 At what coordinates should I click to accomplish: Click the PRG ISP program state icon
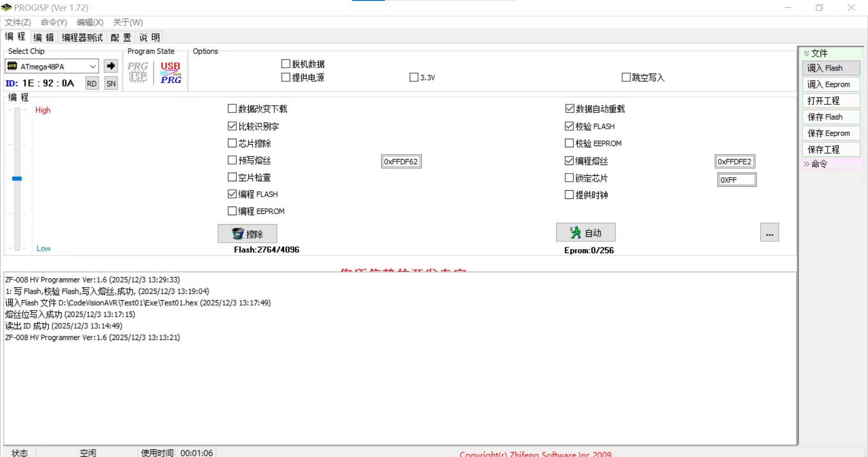(x=137, y=72)
